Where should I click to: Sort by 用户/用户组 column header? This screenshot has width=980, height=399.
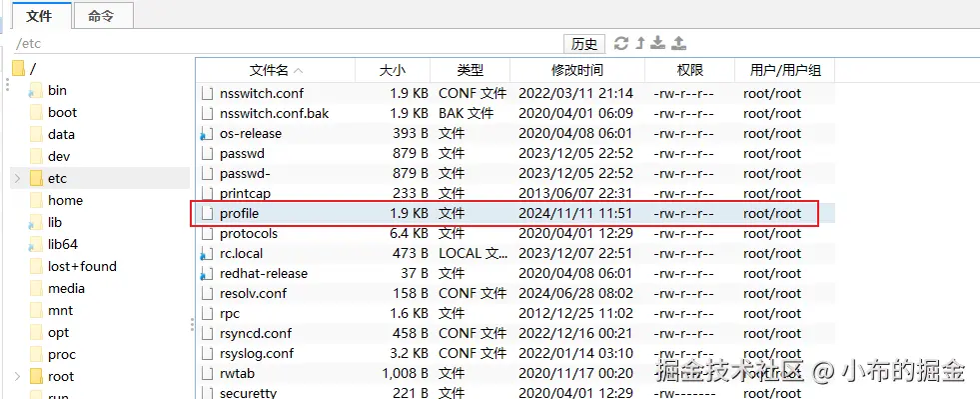pyautogui.click(x=785, y=71)
